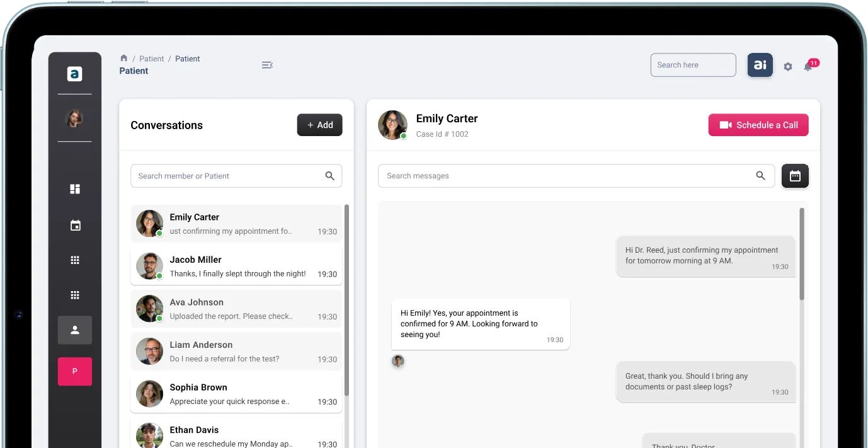Open the AI assistant icon
This screenshot has width=868, height=448.
[x=760, y=65]
